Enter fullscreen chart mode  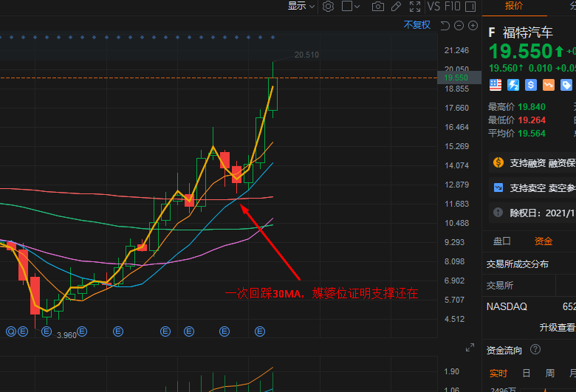pos(415,6)
